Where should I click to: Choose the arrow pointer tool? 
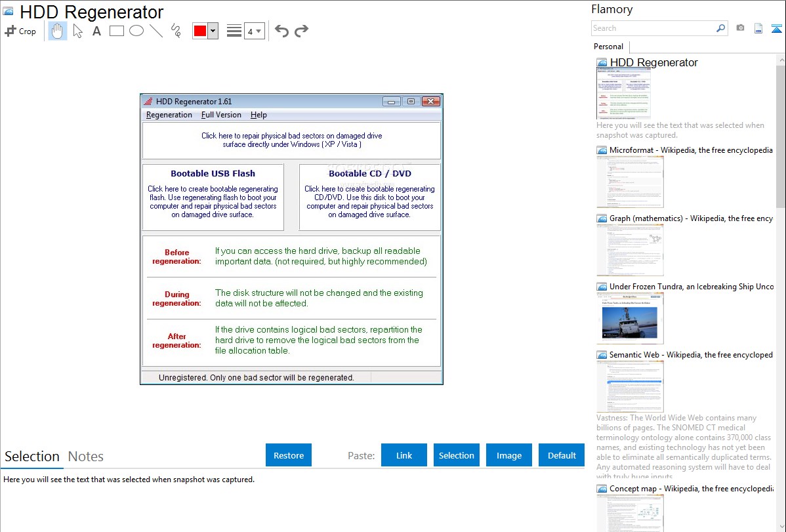77,31
